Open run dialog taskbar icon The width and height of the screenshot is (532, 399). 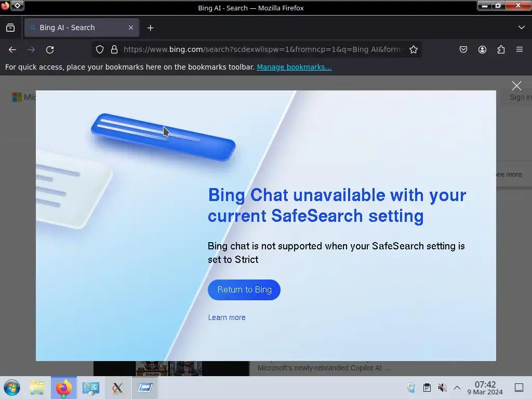click(145, 387)
